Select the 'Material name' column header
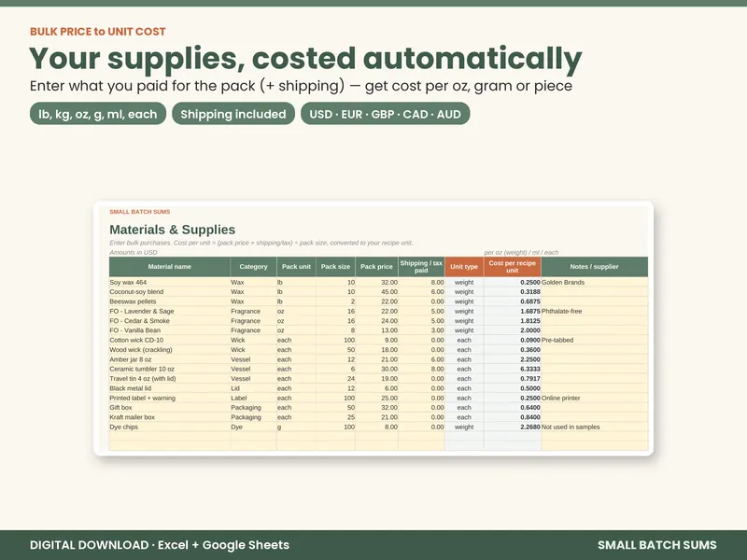Screen dimensions: 747x560 point(170,267)
